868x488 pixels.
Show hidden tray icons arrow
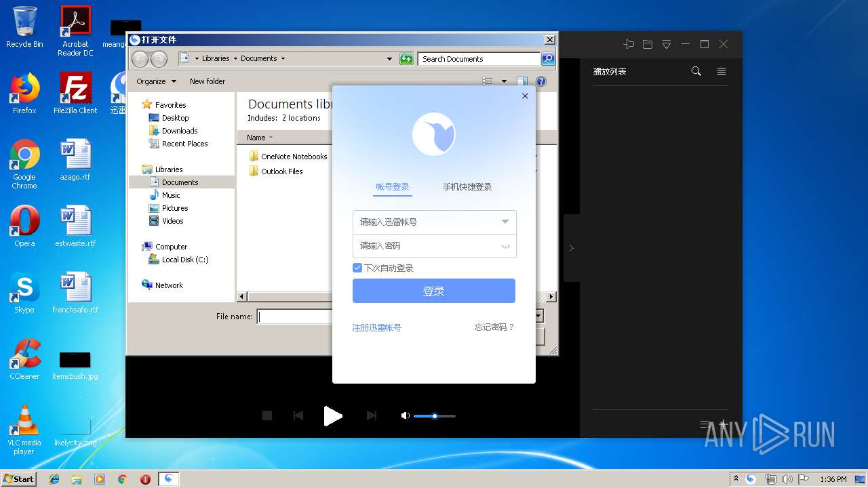736,479
